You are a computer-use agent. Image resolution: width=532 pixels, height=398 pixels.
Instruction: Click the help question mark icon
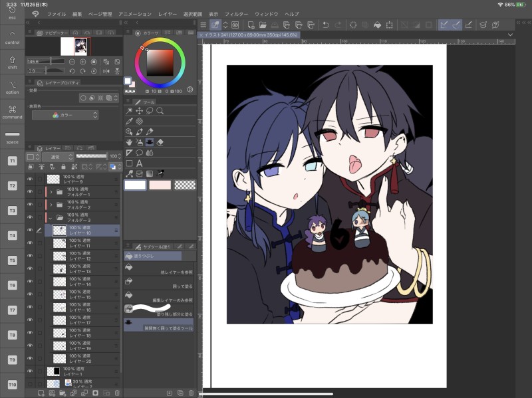point(495,25)
